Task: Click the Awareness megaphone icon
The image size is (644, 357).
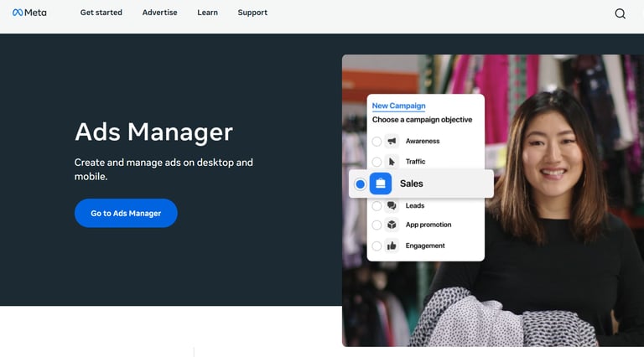Action: coord(392,141)
